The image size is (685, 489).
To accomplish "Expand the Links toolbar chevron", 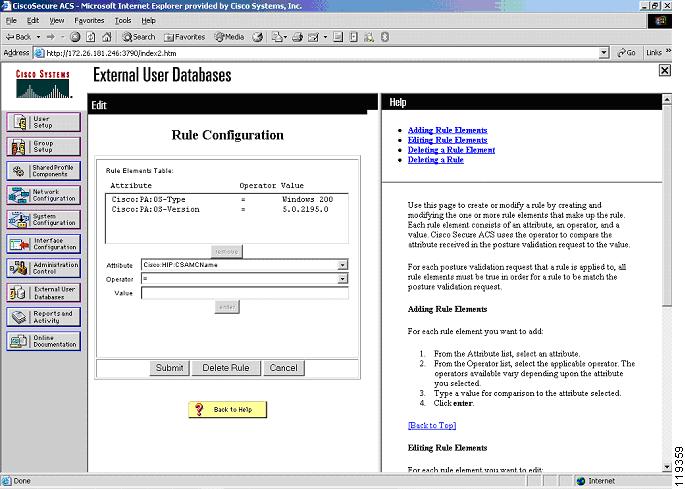I will pyautogui.click(x=668, y=52).
